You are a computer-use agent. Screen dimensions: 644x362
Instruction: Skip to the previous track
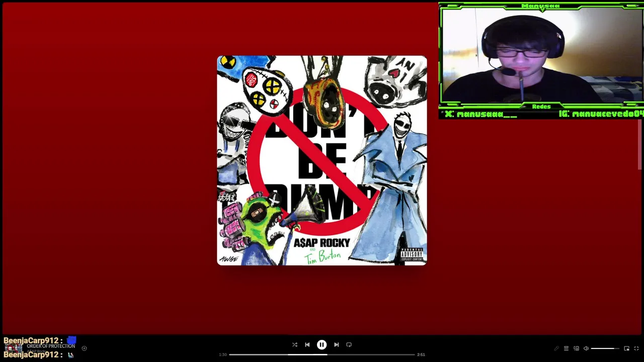307,345
